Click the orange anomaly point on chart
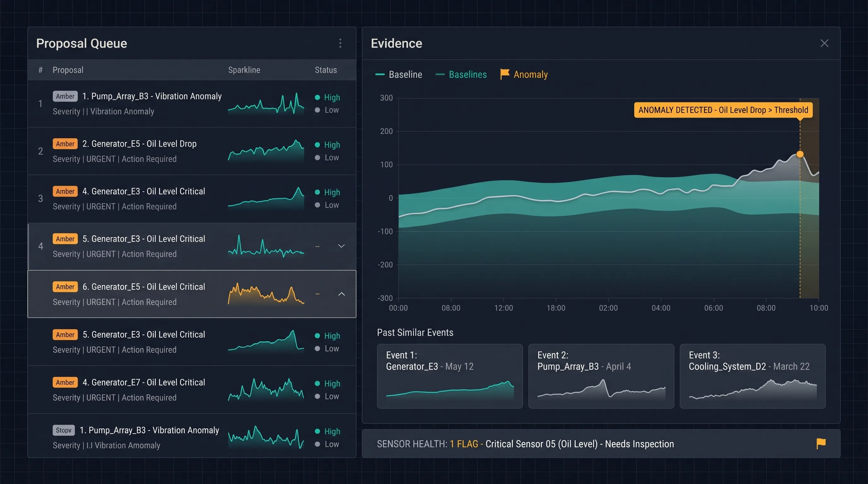Viewport: 868px width, 484px height. point(800,154)
